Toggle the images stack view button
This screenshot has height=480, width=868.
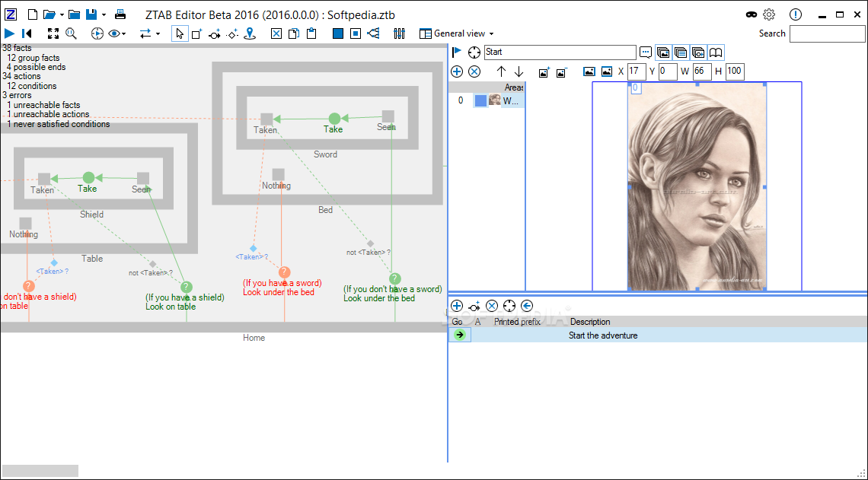tap(663, 52)
